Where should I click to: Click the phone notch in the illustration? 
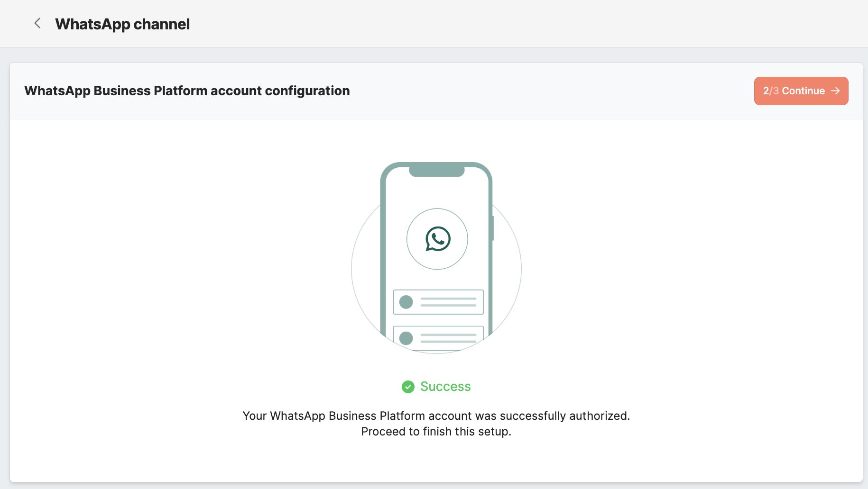tap(437, 171)
